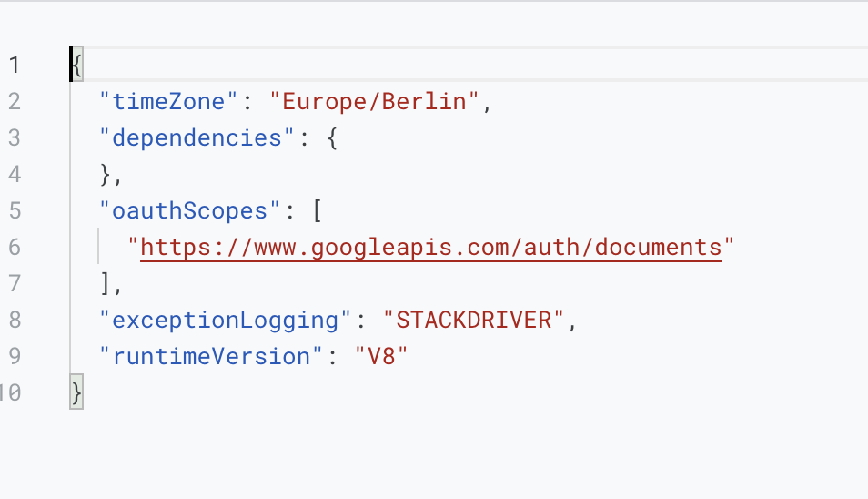Click the "STACKDRIVER" value

pyautogui.click(x=474, y=321)
